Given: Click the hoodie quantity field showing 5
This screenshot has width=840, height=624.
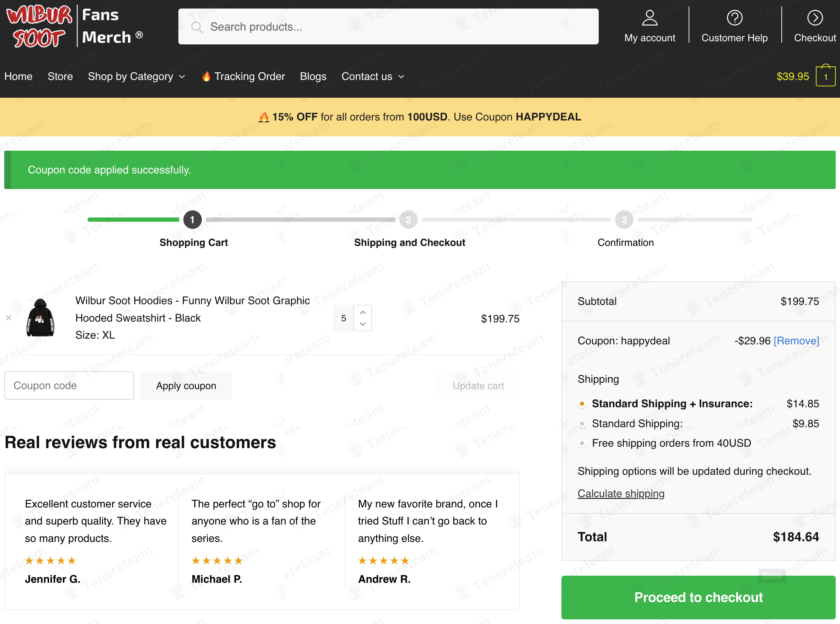Looking at the screenshot, I should pos(343,318).
